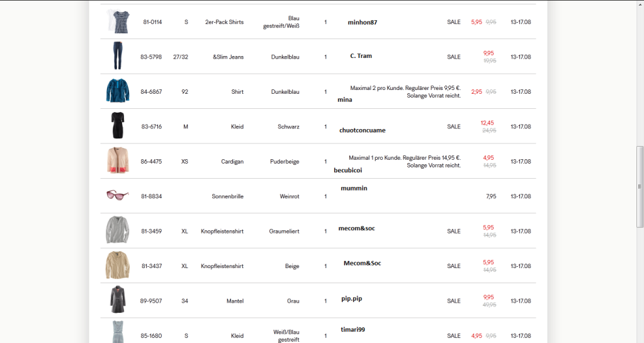Select the grey Knopfleistenshirt thumbnail
Viewport: 644px width, 343px height.
(x=118, y=230)
